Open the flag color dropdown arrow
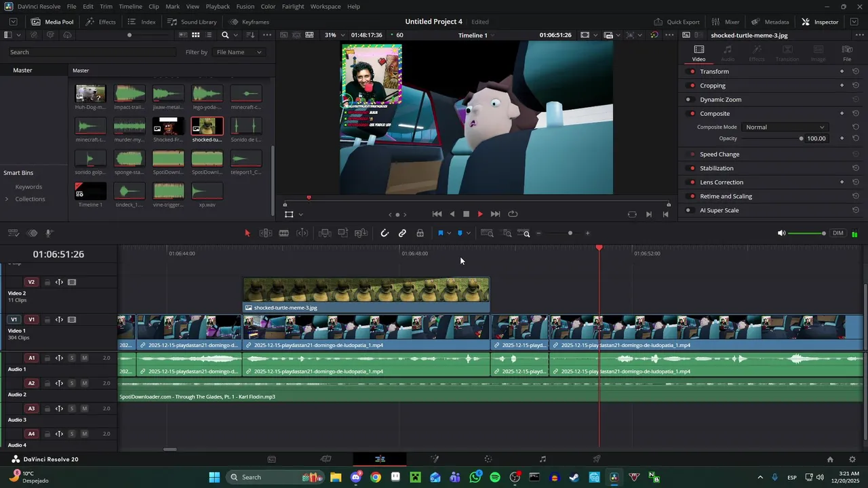This screenshot has width=868, height=488. (x=449, y=233)
